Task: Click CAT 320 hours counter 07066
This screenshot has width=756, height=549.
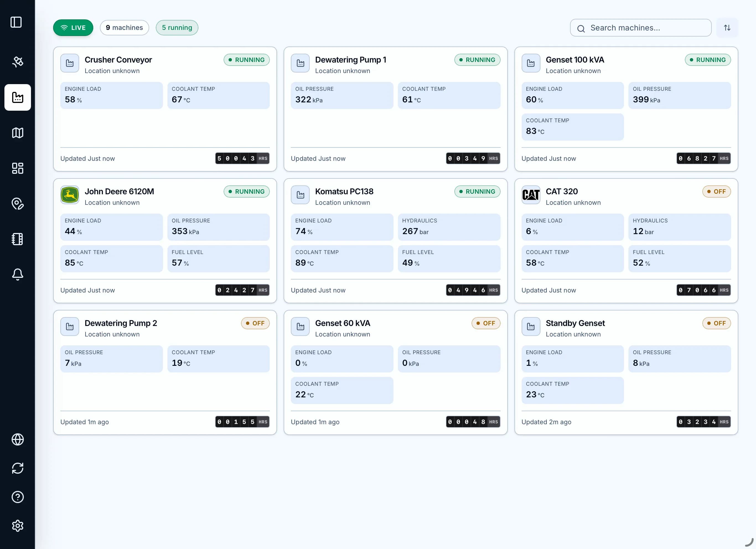Action: 704,290
